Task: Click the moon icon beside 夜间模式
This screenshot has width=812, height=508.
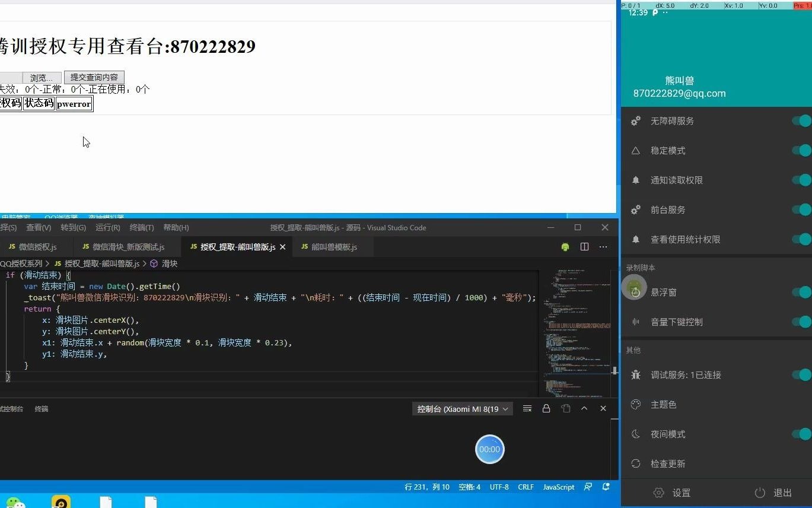Action: [636, 434]
